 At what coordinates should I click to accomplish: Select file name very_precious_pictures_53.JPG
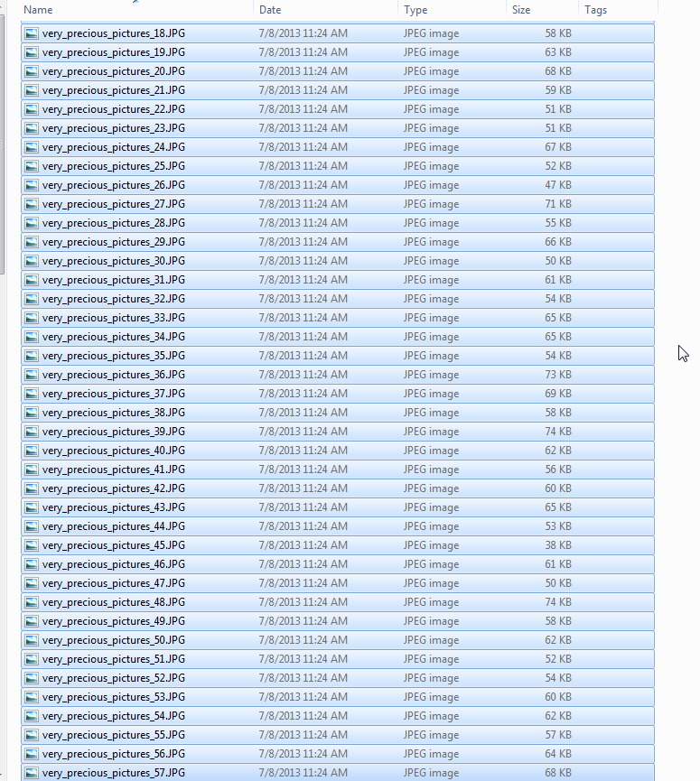114,697
